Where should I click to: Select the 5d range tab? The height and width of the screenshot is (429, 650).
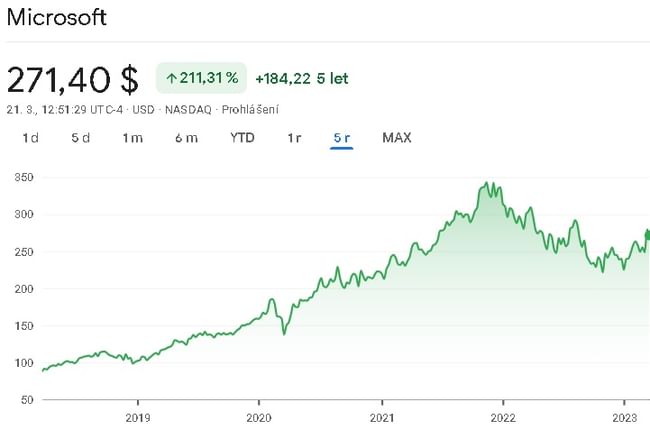[x=80, y=138]
